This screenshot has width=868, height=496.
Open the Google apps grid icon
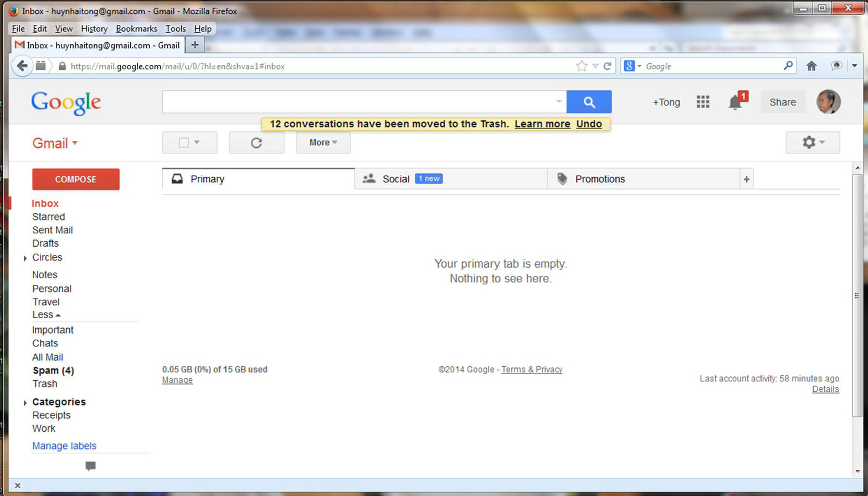coord(702,102)
